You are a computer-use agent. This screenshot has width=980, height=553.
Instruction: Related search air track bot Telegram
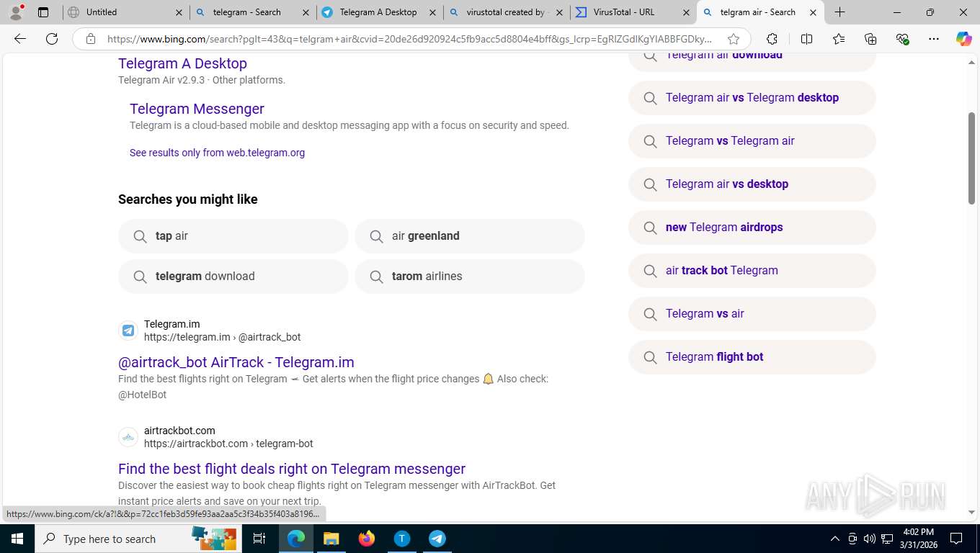(x=752, y=271)
